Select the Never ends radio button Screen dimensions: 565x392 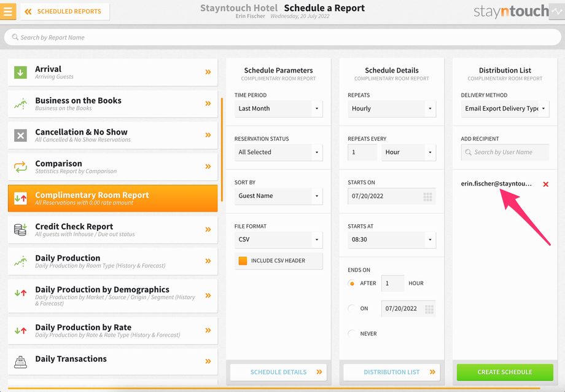point(352,334)
